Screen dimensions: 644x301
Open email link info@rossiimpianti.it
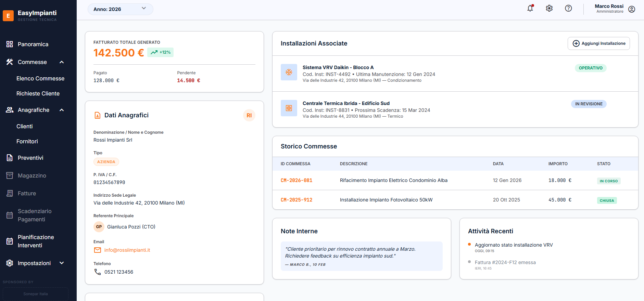tap(127, 250)
